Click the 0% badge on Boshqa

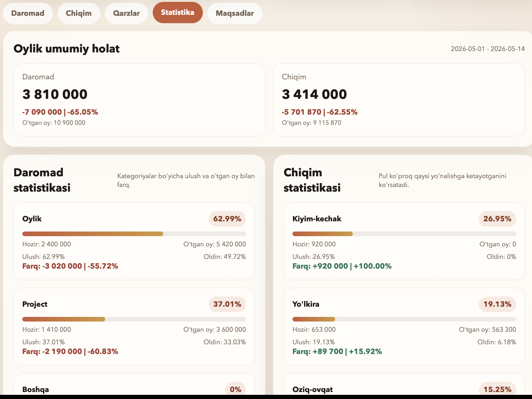click(235, 389)
